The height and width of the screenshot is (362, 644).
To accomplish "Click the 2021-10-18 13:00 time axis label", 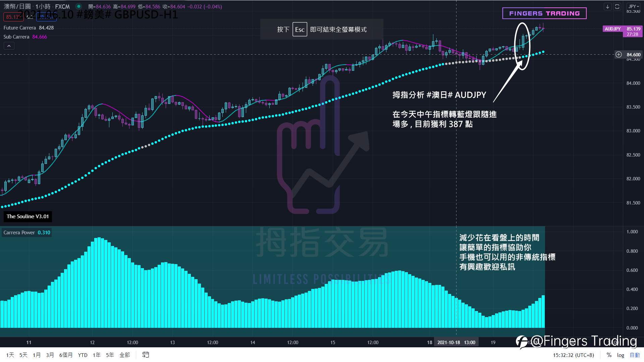I will [456, 342].
